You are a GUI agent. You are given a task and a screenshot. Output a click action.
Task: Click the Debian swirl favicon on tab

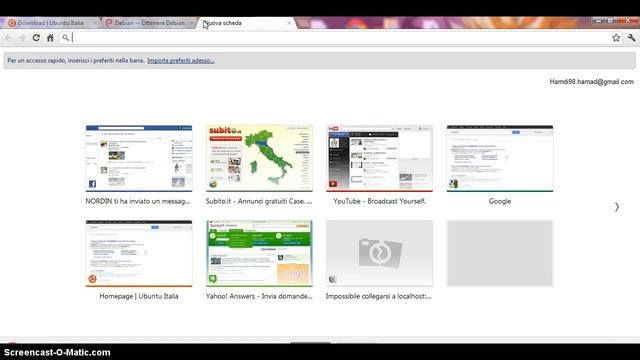pyautogui.click(x=109, y=23)
